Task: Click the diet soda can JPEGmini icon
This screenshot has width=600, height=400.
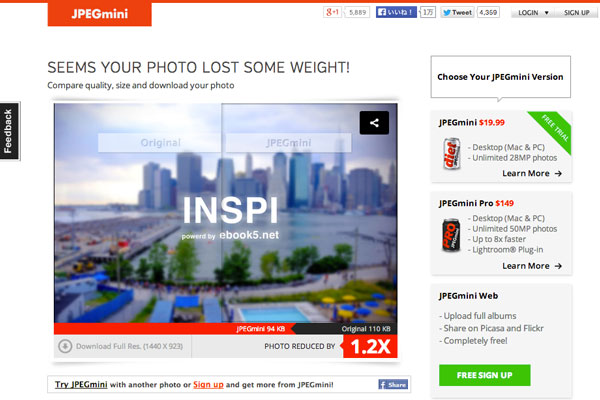Action: pyautogui.click(x=452, y=154)
